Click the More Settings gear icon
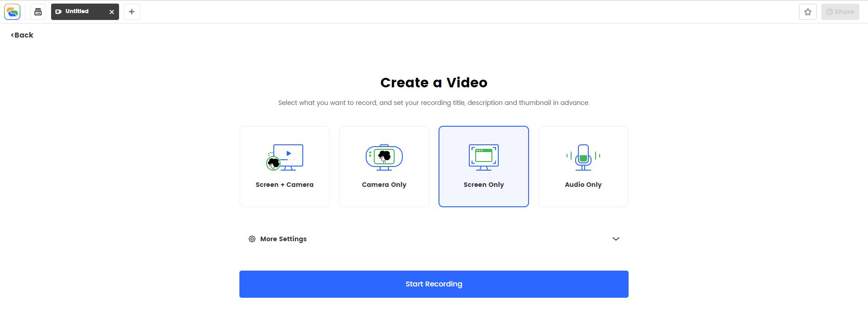The width and height of the screenshot is (868, 324). coord(252,239)
